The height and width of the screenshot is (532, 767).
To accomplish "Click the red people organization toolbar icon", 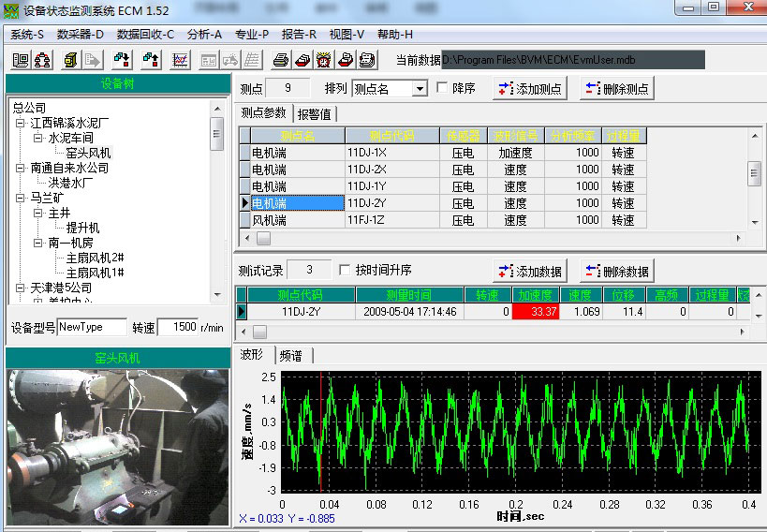I will pyautogui.click(x=42, y=60).
